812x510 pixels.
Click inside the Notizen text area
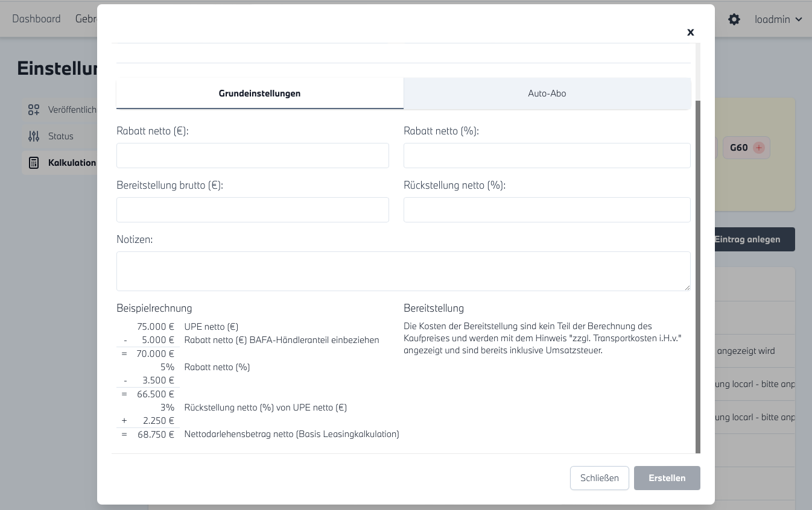pos(403,271)
